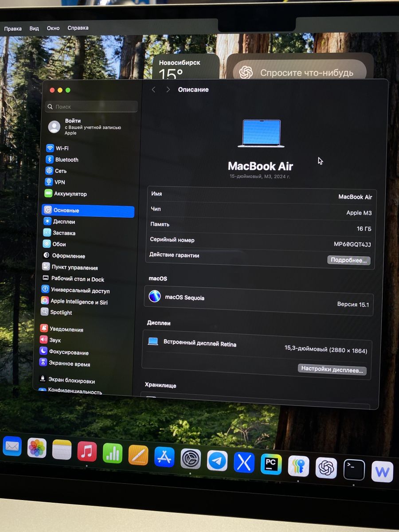399x532 pixels.
Task: Launch Mail from the Dock
Action: [x=12, y=446]
